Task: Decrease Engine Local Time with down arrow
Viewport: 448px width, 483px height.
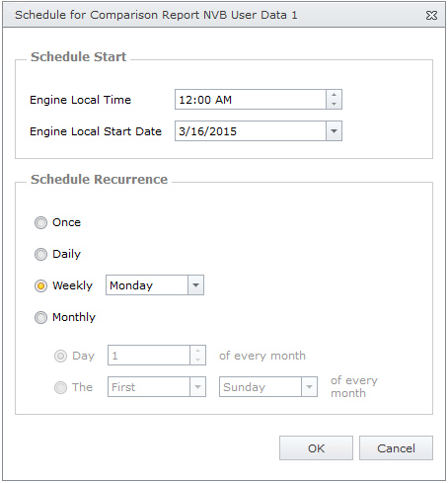Action: coord(334,104)
